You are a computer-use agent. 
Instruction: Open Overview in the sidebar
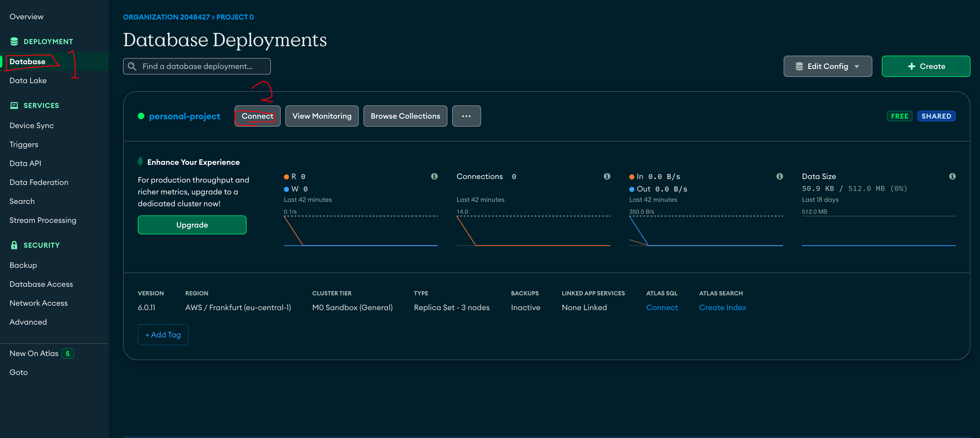[x=27, y=17]
